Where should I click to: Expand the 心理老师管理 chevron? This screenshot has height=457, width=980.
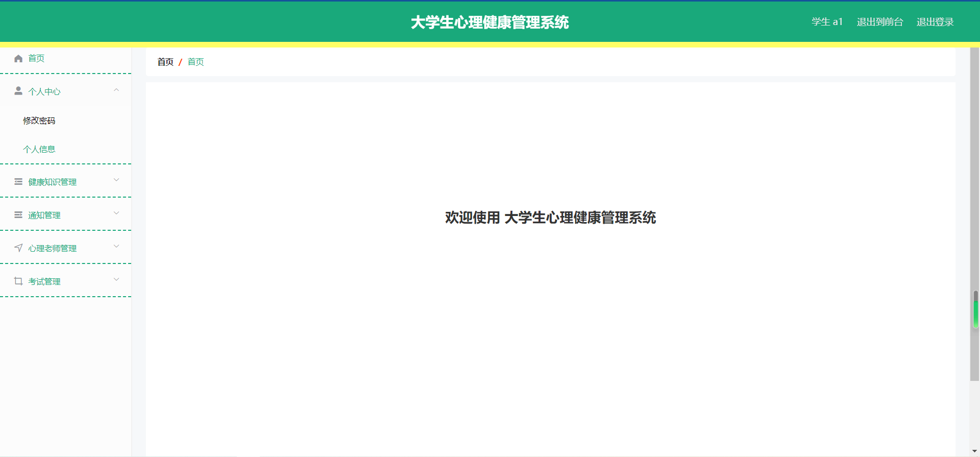point(116,246)
